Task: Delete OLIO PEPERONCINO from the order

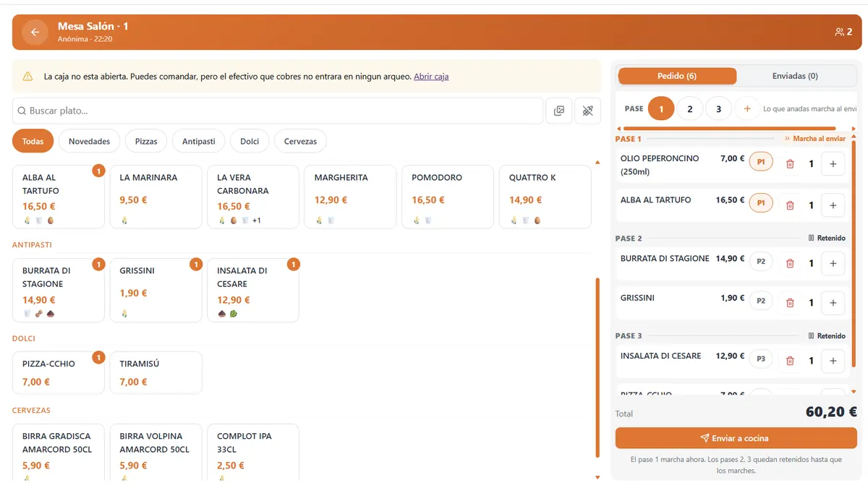Action: pos(790,164)
